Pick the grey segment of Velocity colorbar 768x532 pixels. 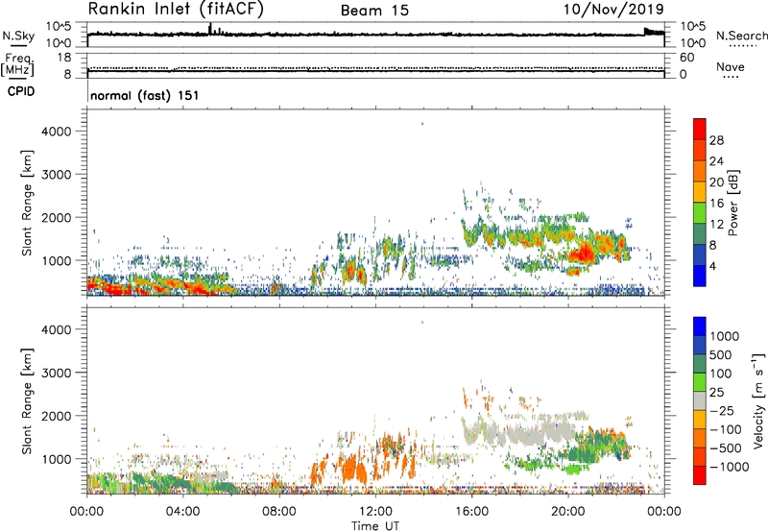(x=700, y=400)
